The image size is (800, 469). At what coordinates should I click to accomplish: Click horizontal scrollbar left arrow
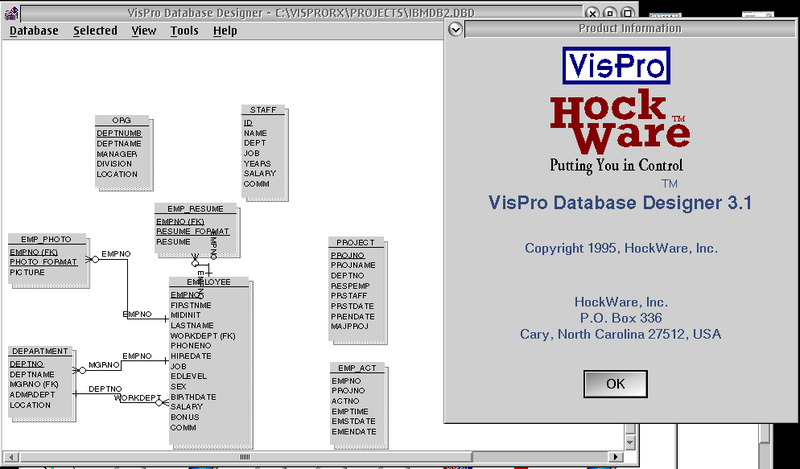11,457
